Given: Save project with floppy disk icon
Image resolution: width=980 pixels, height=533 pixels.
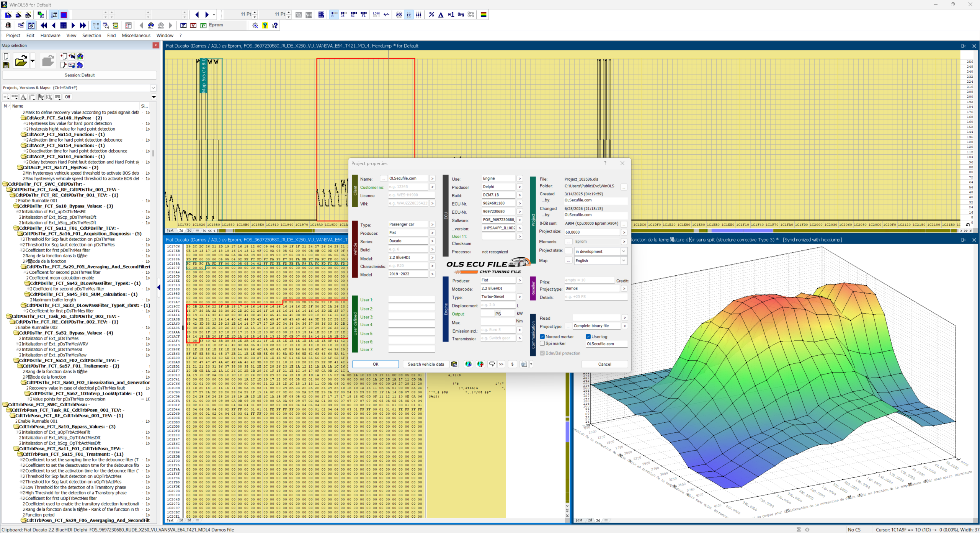Looking at the screenshot, I should click(6, 65).
